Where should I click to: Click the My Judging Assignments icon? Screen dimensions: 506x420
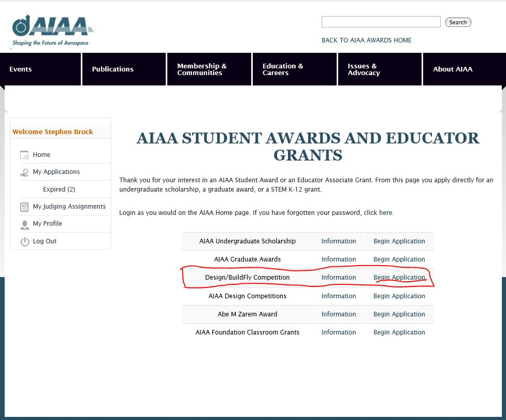[24, 207]
